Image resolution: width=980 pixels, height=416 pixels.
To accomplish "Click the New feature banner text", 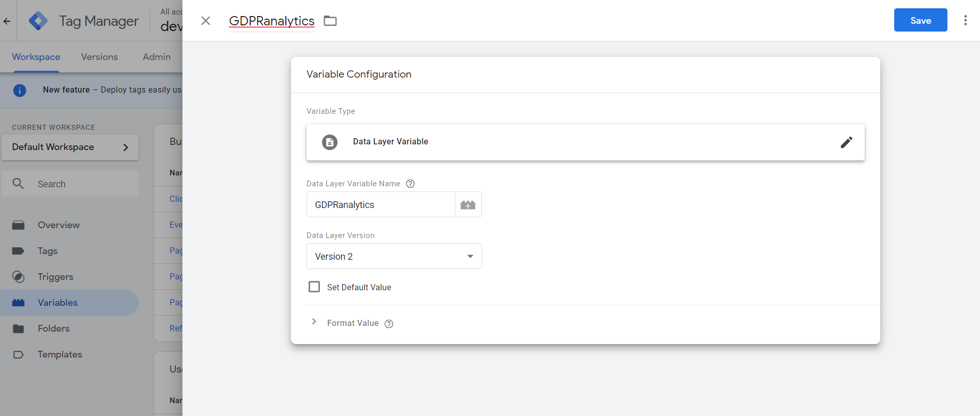I will click(x=112, y=90).
